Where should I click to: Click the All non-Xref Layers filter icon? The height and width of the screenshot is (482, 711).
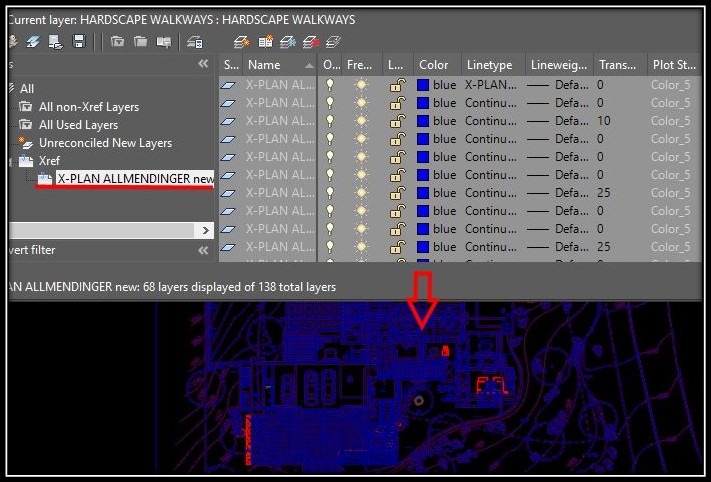pos(25,107)
